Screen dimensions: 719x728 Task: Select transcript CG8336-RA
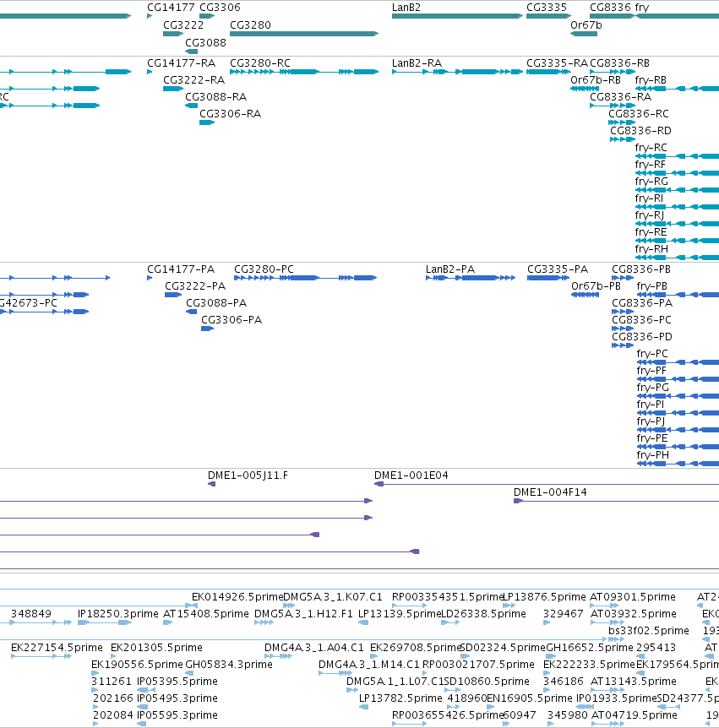point(613,106)
